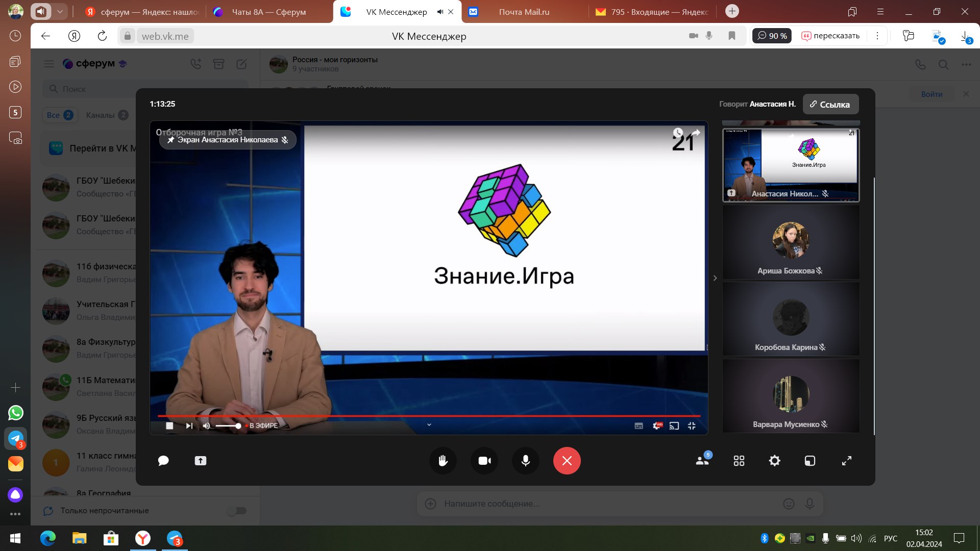The height and width of the screenshot is (551, 980).
Task: Open the Сферум menu hamburger
Action: 49,64
